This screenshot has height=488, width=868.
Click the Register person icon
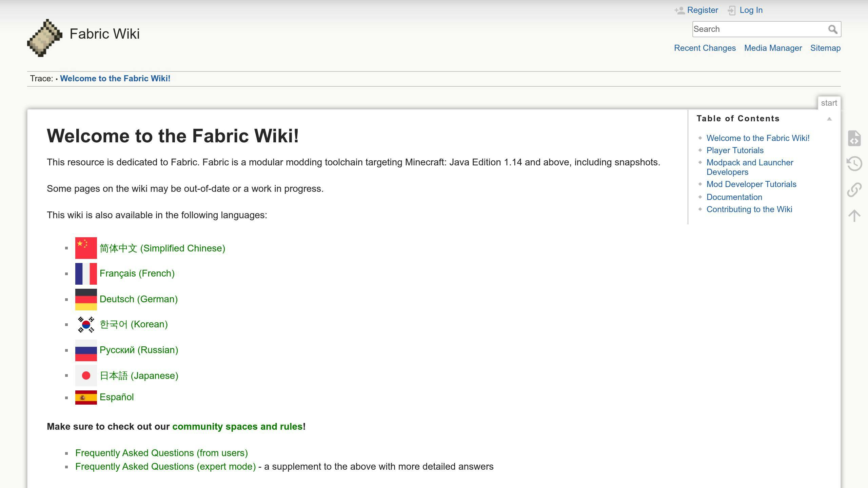[x=679, y=11]
